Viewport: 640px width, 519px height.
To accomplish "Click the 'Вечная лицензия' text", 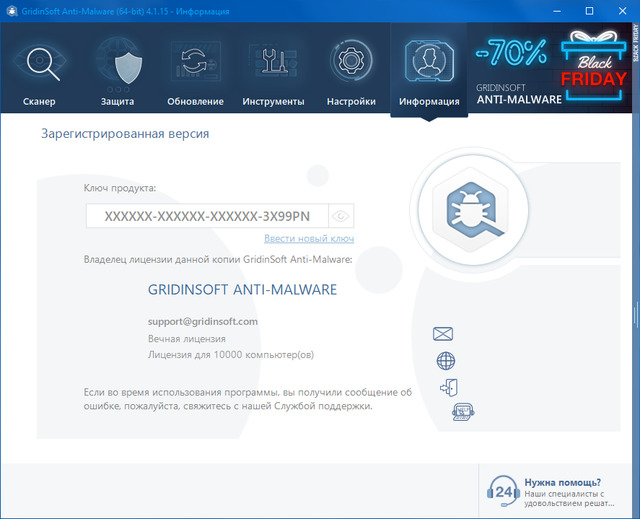I will 187,339.
